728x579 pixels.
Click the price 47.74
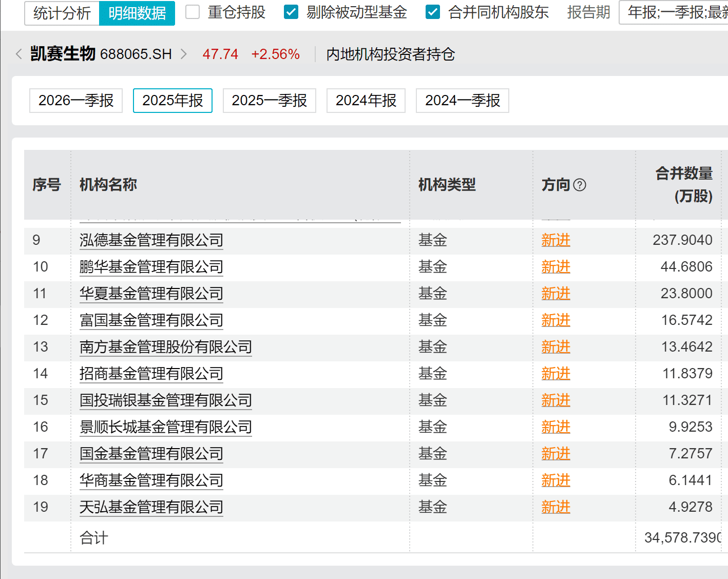tap(221, 54)
